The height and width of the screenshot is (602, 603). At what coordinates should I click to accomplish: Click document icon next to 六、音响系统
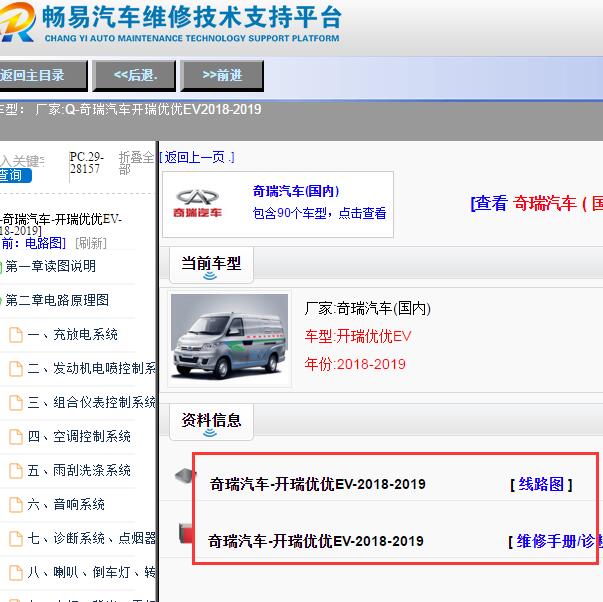click(16, 505)
